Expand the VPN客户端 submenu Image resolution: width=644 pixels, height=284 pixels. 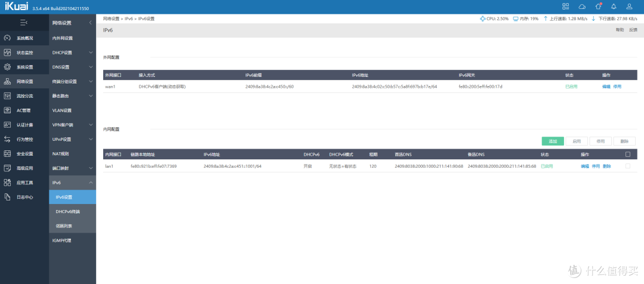(72, 125)
